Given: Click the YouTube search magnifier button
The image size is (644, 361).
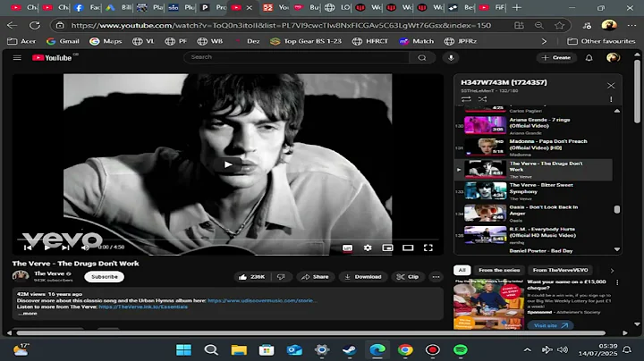Looking at the screenshot, I should click(x=422, y=58).
